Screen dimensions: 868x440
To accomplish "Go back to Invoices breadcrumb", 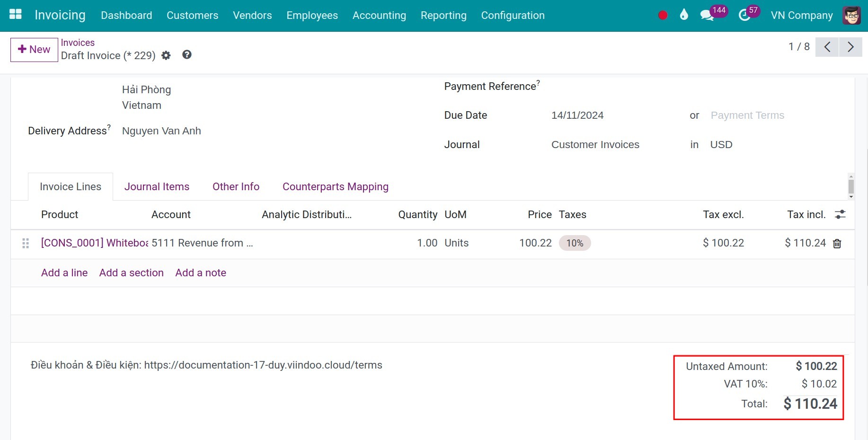I will point(78,43).
